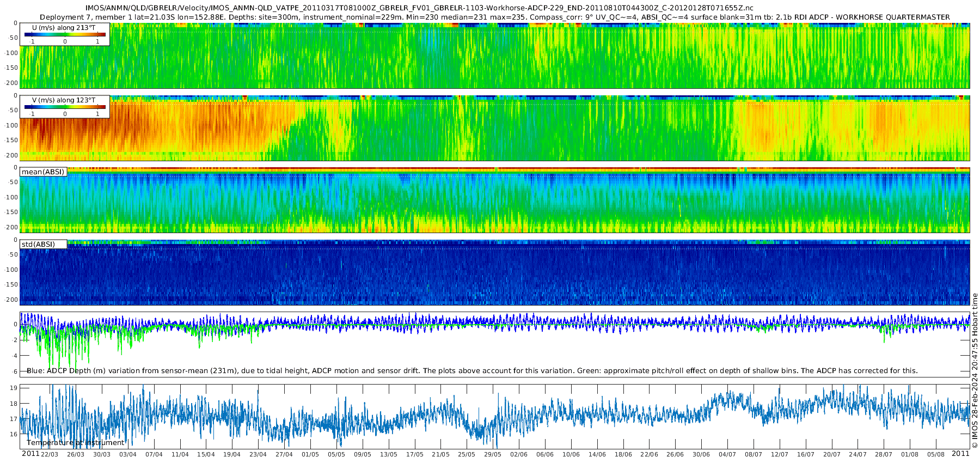980x463 pixels.
Task: Click the -150 depth tick on U panel
Action: pos(11,68)
